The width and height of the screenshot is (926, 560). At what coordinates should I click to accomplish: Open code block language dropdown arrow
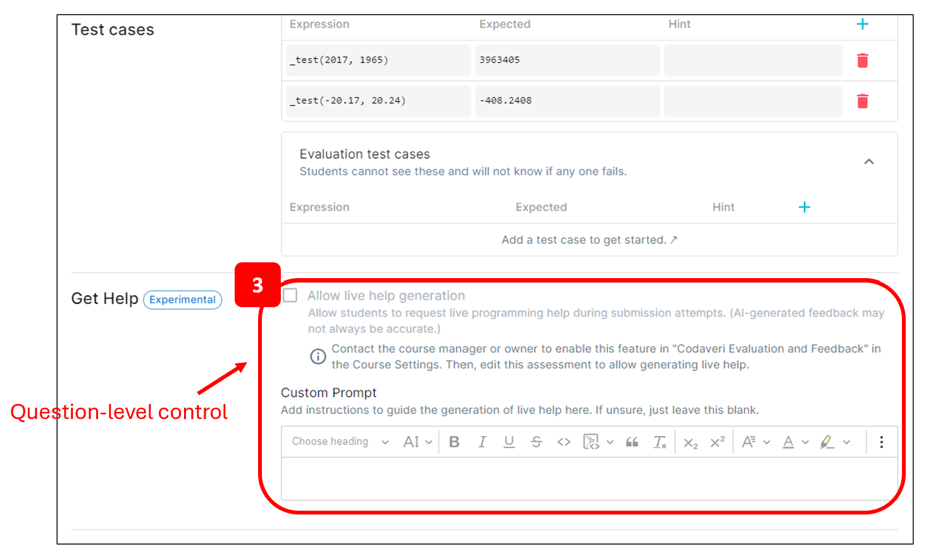coord(610,442)
